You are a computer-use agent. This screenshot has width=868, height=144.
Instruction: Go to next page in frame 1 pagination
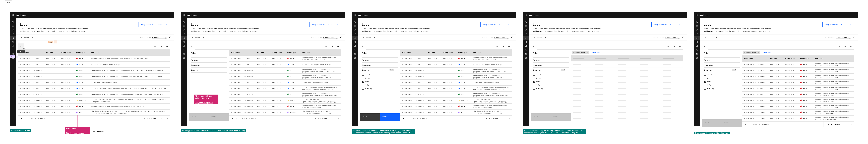167,119
